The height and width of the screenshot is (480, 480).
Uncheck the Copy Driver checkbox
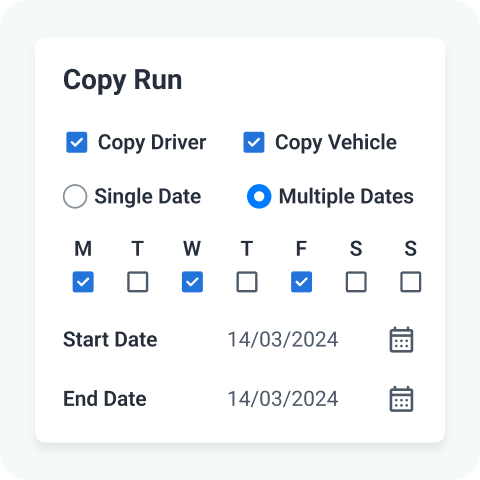click(77, 142)
